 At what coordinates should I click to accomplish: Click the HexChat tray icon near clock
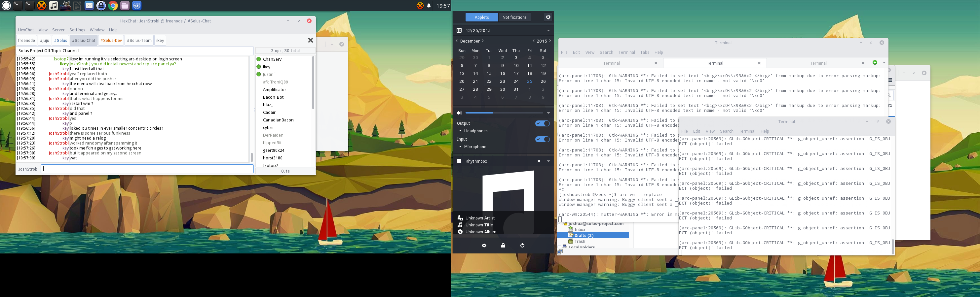tap(420, 6)
